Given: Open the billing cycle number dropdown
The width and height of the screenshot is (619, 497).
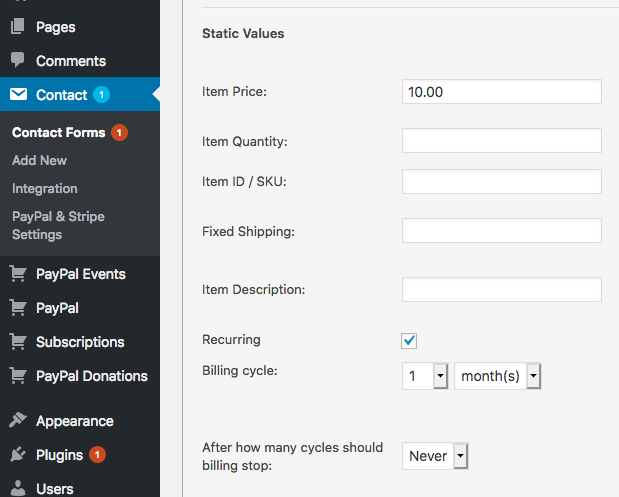Looking at the screenshot, I should point(425,376).
